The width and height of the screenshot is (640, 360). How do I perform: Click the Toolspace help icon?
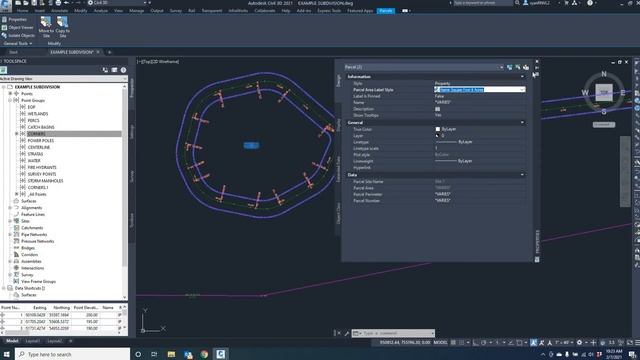pyautogui.click(x=123, y=70)
